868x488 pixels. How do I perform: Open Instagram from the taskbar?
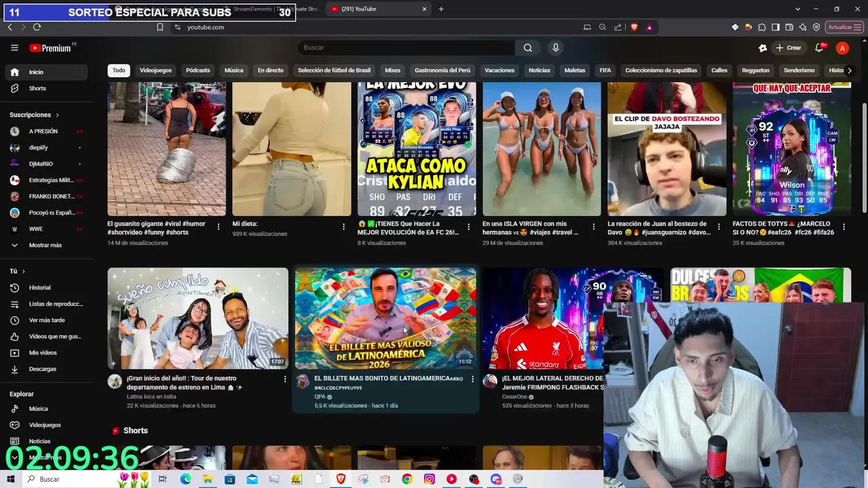pos(429,479)
